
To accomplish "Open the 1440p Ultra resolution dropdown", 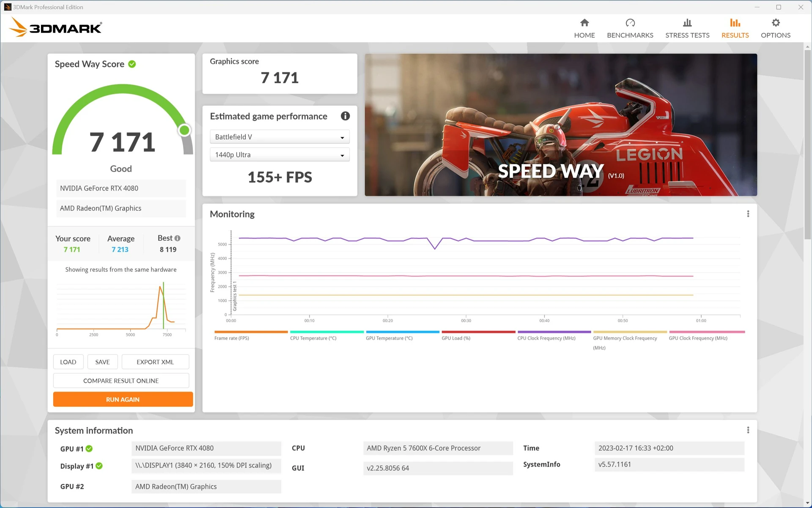I will pyautogui.click(x=280, y=155).
